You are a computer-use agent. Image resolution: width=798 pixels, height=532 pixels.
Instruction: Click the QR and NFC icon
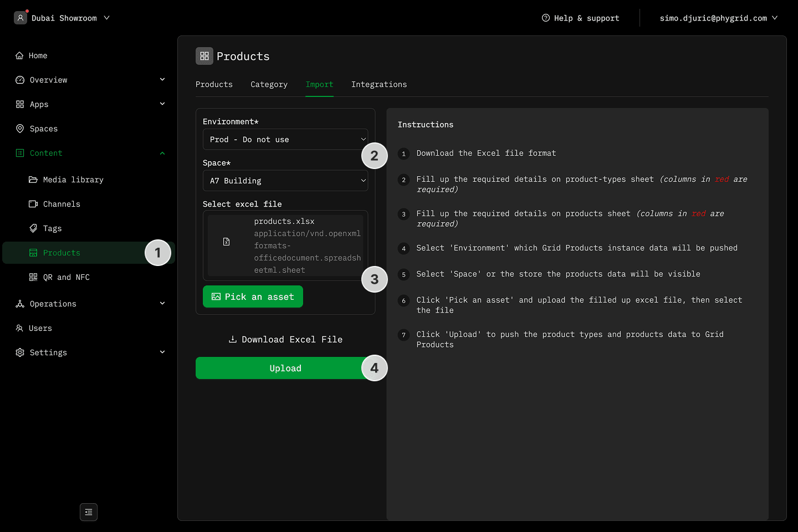coord(33,277)
